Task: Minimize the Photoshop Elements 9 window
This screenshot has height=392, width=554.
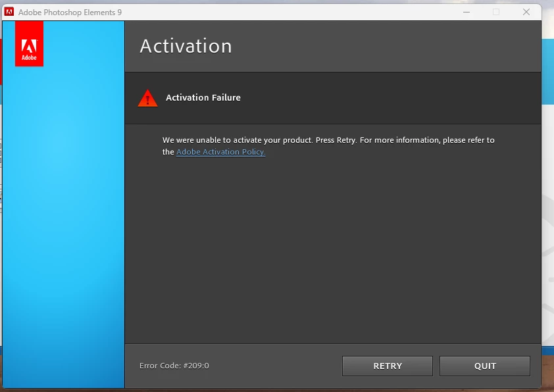Action: 466,12
